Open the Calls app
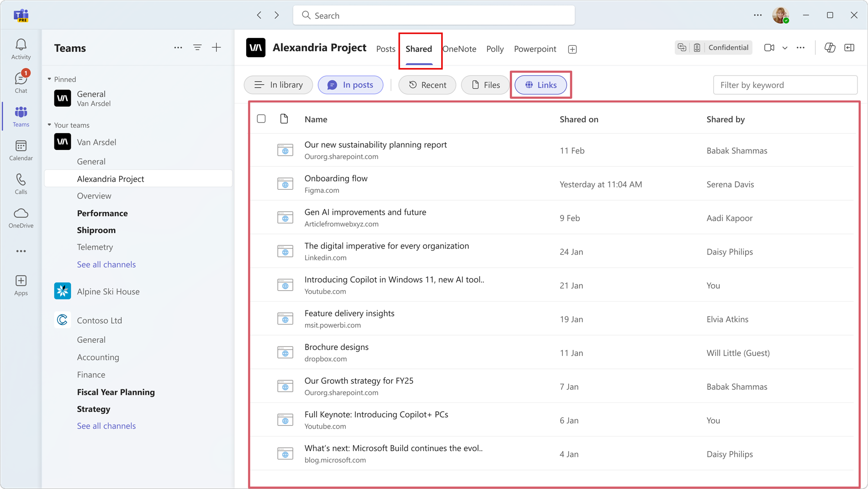 pyautogui.click(x=21, y=184)
